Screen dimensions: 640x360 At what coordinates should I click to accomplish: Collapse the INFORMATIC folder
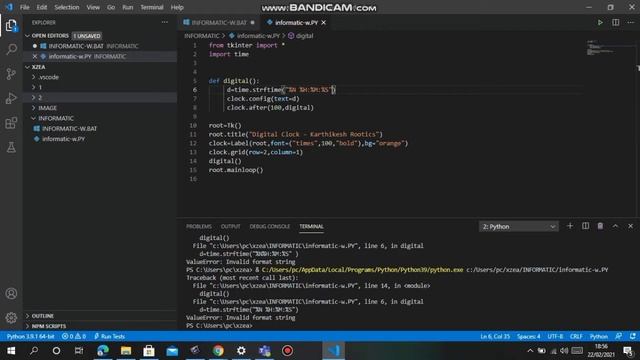(56, 118)
